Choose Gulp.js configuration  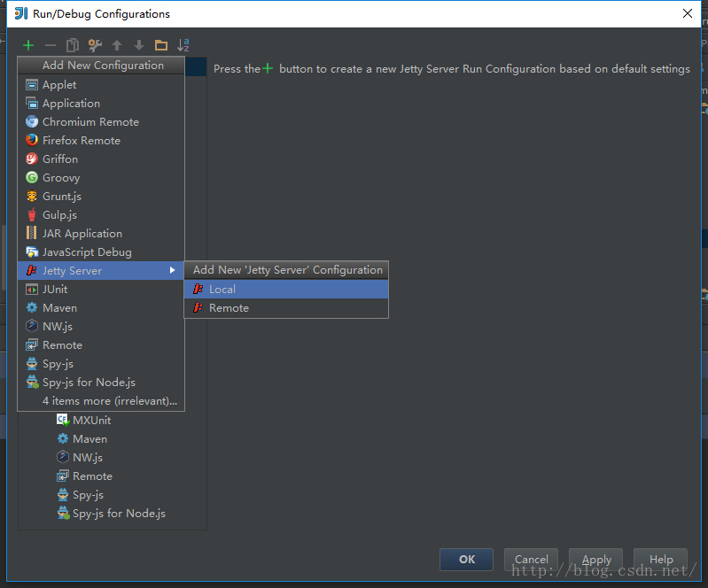pyautogui.click(x=101, y=215)
